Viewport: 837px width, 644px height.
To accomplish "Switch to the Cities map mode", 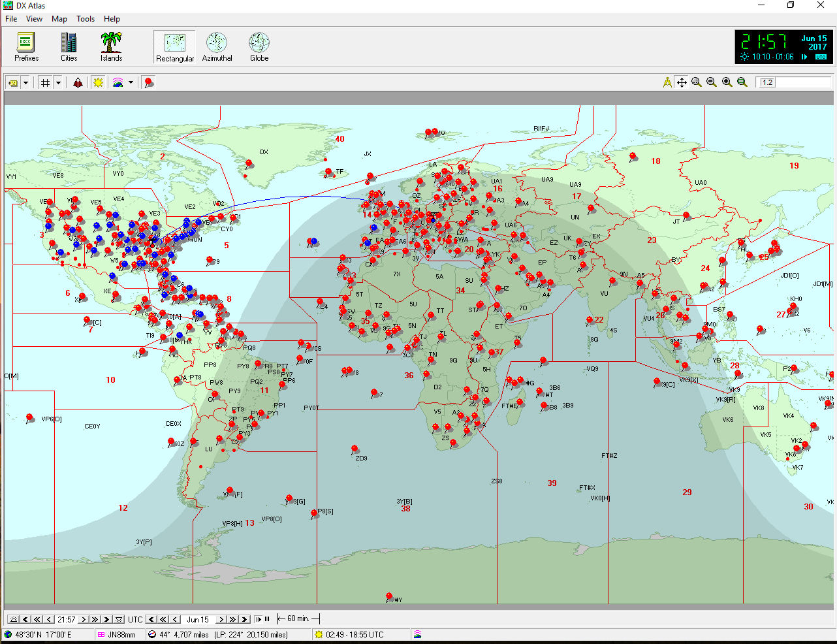I will point(69,47).
